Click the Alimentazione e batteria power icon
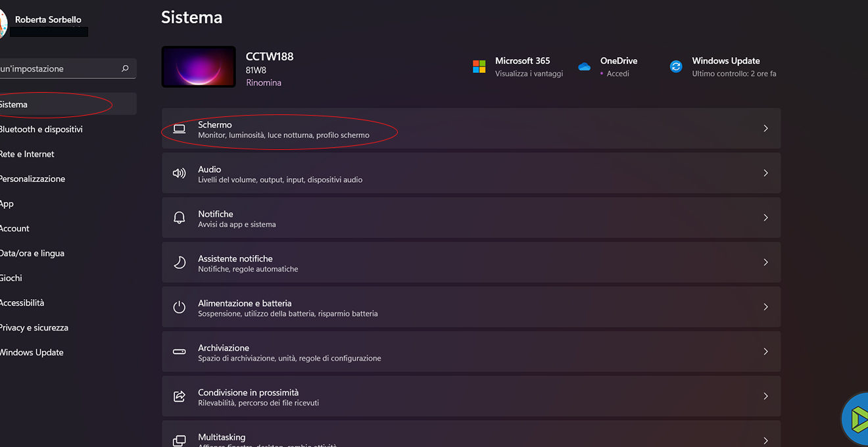The image size is (868, 447). point(179,307)
